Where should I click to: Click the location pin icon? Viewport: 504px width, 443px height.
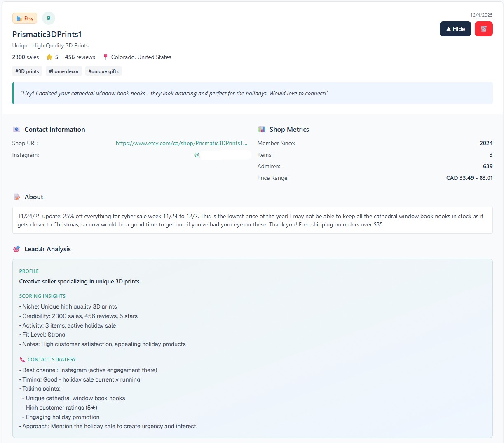point(105,57)
